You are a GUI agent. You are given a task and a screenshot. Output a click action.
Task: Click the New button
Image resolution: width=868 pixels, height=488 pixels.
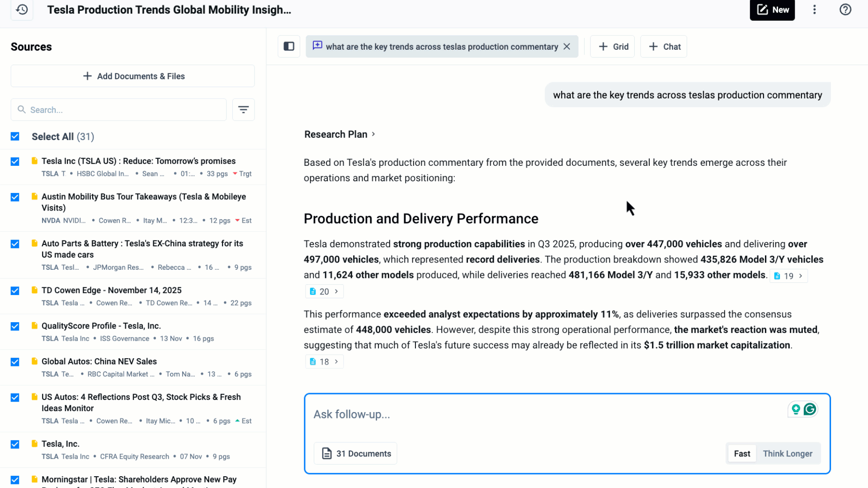coord(772,10)
